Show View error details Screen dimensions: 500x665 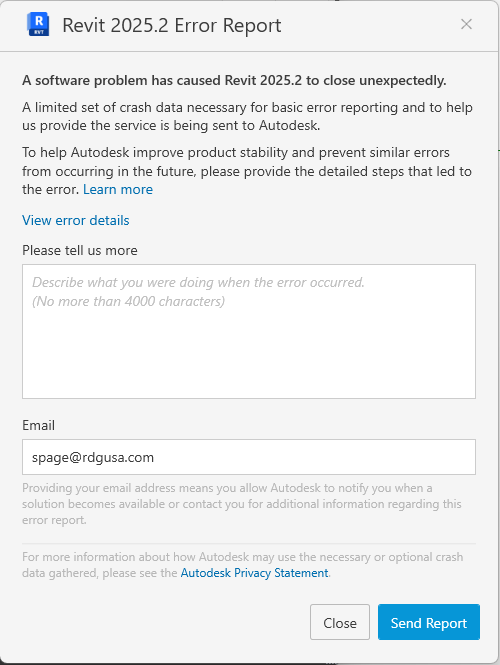tap(75, 220)
